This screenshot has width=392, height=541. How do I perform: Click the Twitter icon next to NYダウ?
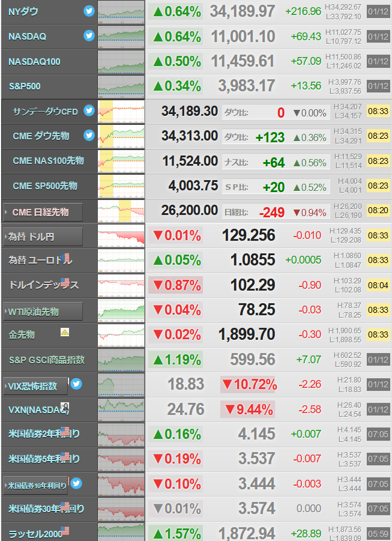89,11
